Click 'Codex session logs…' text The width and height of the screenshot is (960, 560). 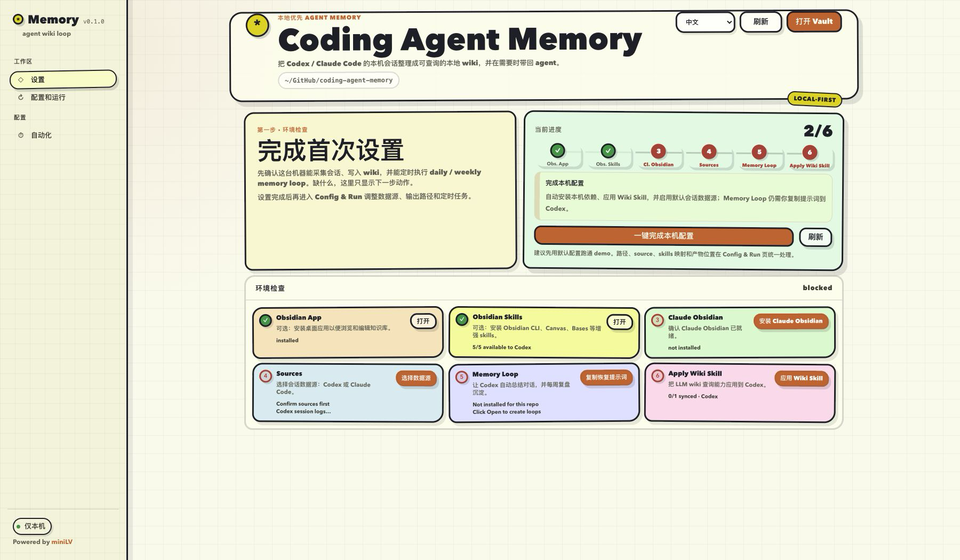[303, 411]
